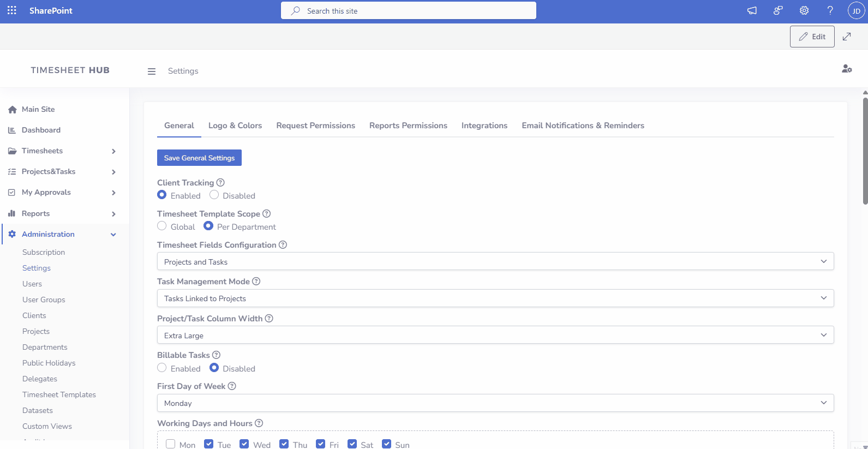Open the user settings icon at top right
Viewport: 868px width, 449px height.
tap(846, 69)
